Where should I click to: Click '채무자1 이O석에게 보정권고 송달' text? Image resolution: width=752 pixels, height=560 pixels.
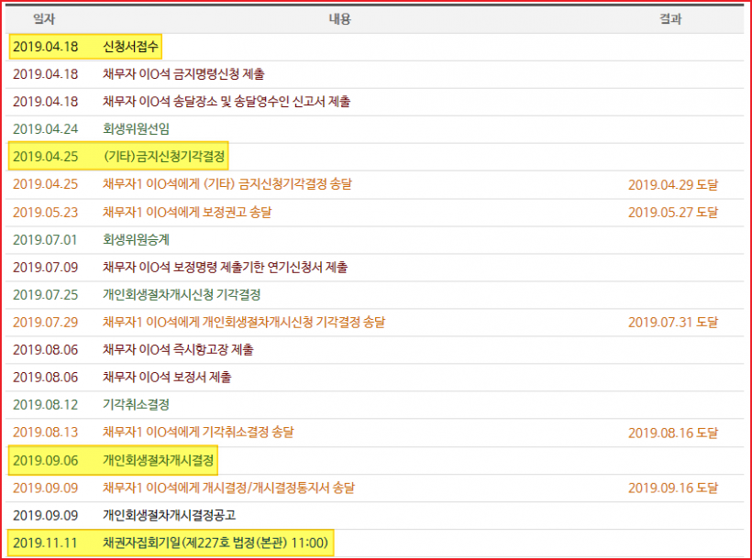tap(187, 212)
